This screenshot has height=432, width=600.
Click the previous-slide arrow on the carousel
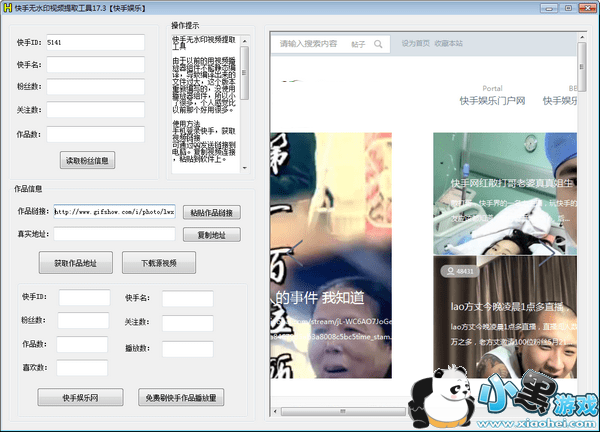pyautogui.click(x=295, y=253)
